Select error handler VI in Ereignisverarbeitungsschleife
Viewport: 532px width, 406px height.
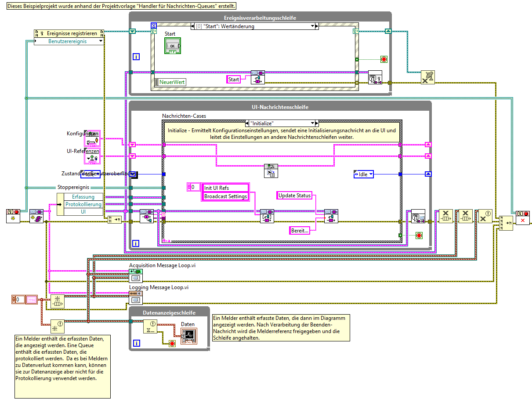[x=375, y=77]
